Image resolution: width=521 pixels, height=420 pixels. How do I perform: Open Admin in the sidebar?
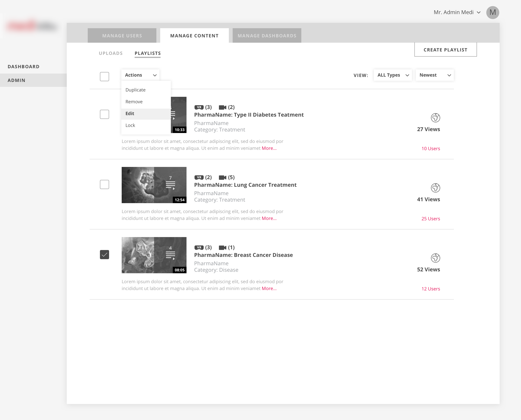33,80
